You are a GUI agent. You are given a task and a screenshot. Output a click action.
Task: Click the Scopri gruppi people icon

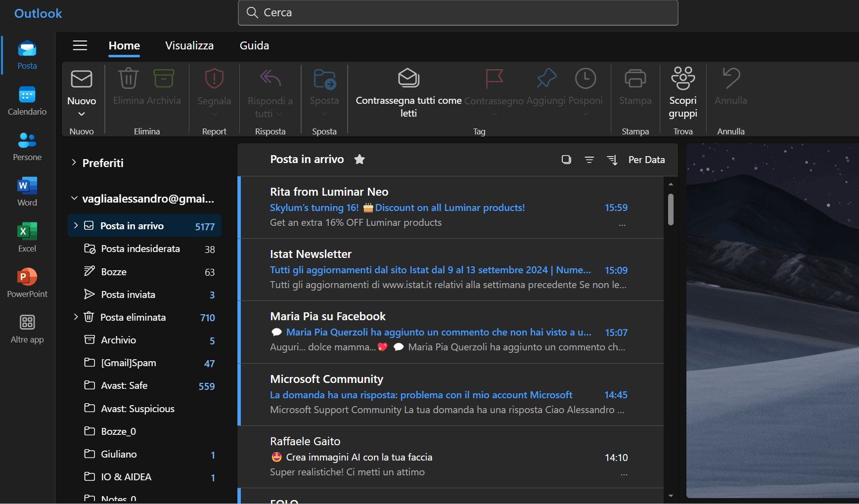683,78
